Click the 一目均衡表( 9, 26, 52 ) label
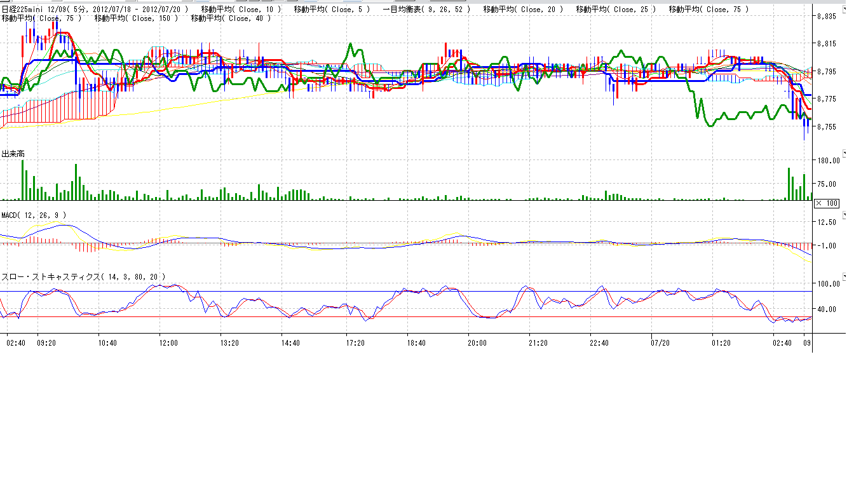Viewport: 868px width, 488px height. [x=427, y=10]
